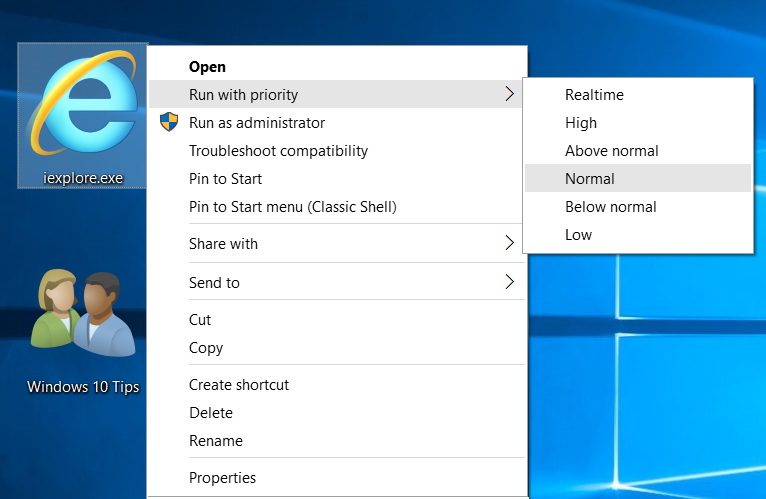Click the Windows 10 Tips label text
Viewport: 766px width, 499px height.
point(83,387)
